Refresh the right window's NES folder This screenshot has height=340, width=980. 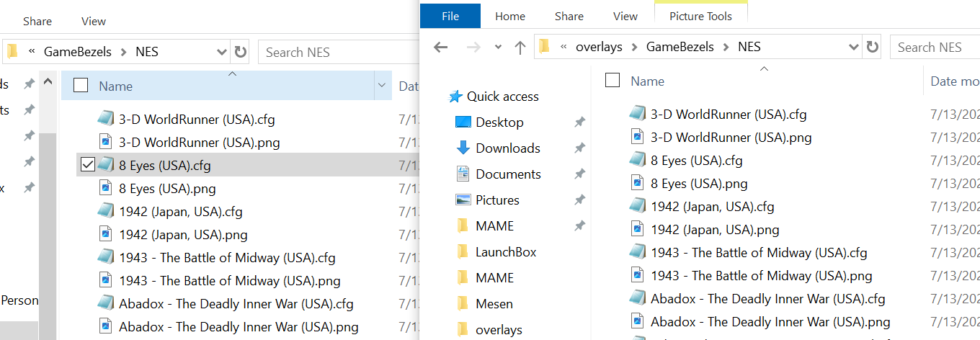(x=873, y=48)
